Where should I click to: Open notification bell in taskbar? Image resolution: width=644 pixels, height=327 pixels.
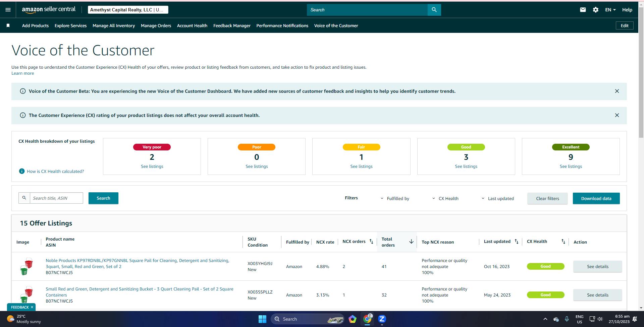pos(635,319)
